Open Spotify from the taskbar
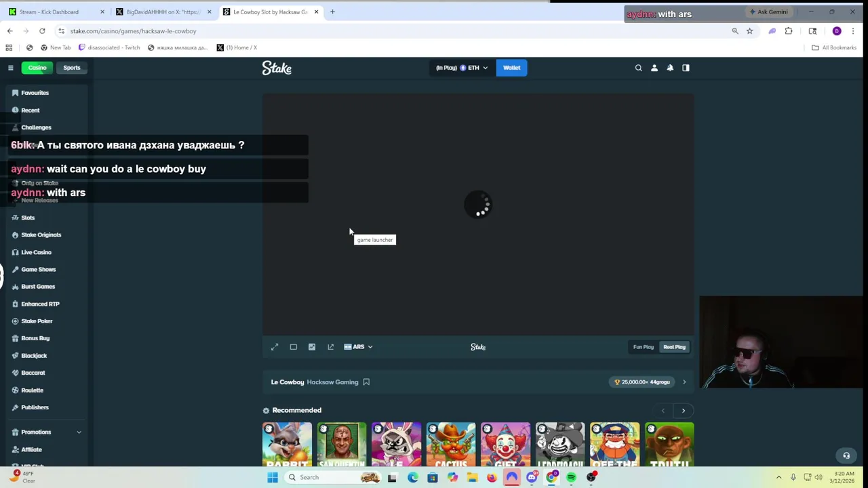This screenshot has height=488, width=868. coord(572,477)
